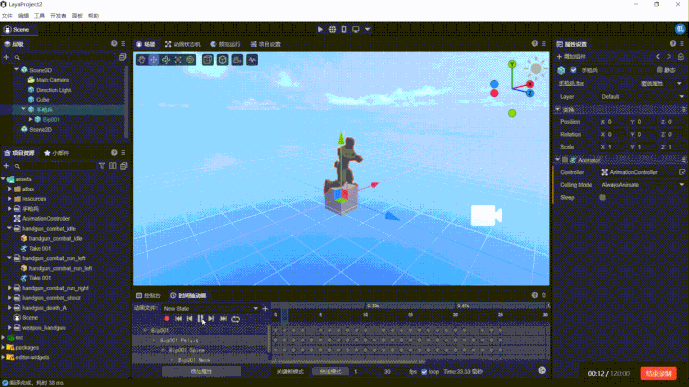
Task: Click the add asset plus in project panel
Action: pos(6,166)
